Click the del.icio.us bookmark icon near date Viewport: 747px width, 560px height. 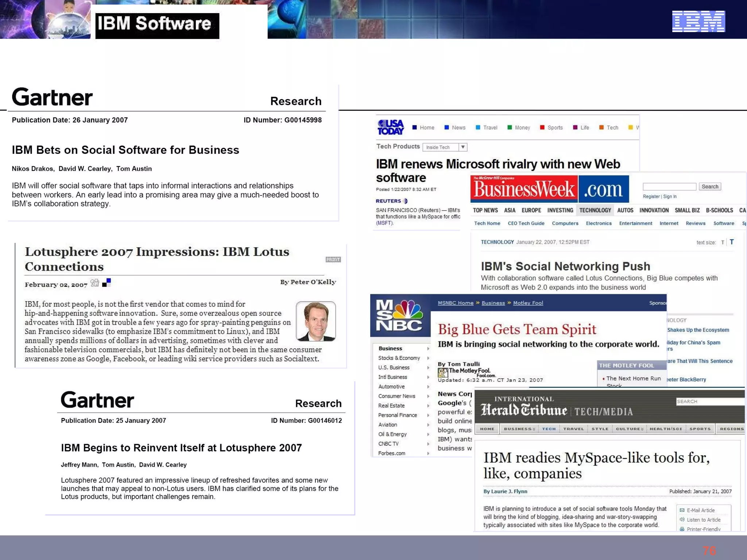pos(107,283)
